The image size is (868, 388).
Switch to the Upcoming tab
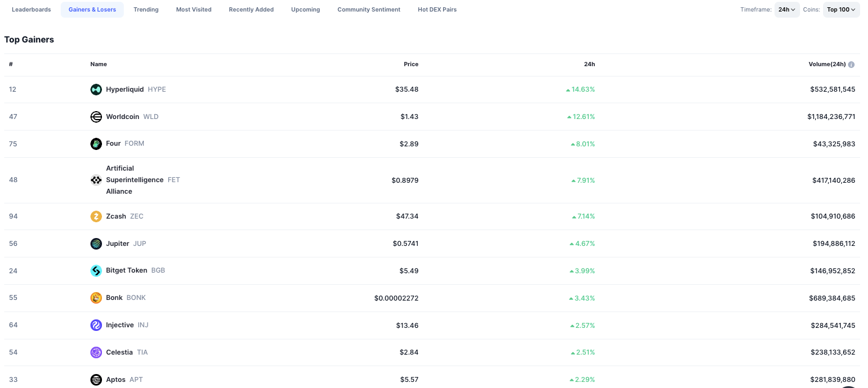coord(305,10)
